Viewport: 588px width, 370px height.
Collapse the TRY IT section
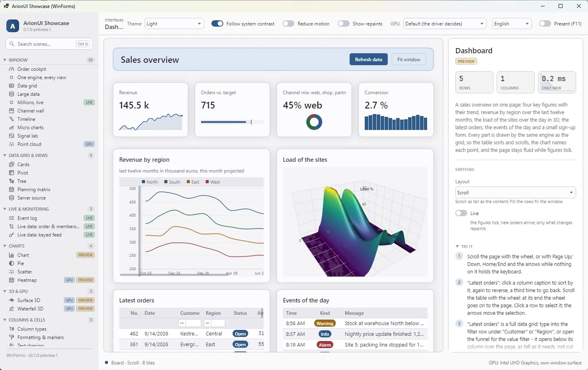(457, 247)
